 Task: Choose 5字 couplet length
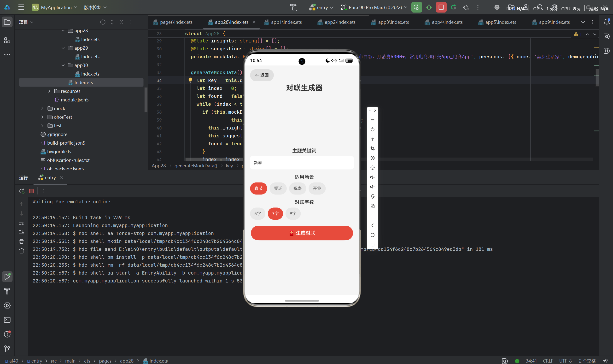click(258, 214)
